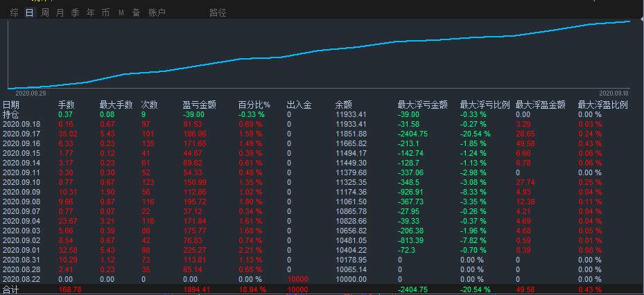Click the 次数 column header

tap(149, 105)
